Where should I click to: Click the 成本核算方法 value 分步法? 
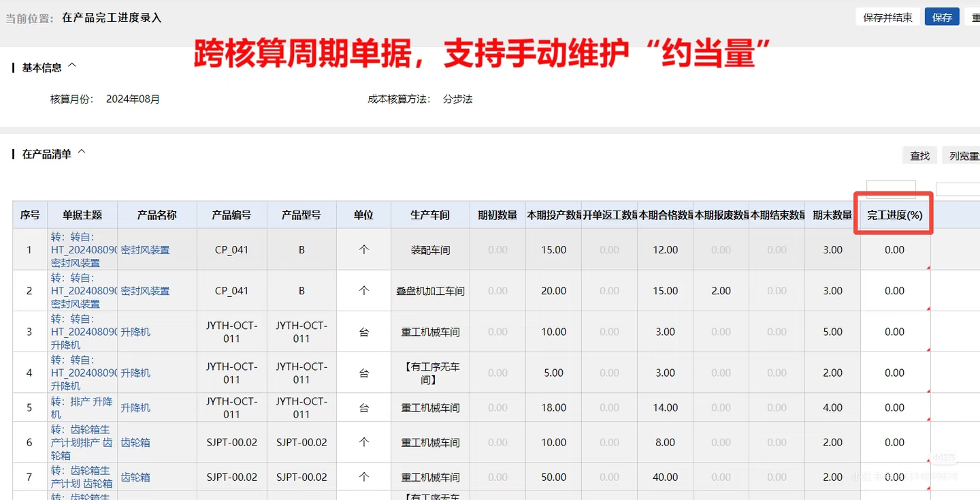point(457,99)
